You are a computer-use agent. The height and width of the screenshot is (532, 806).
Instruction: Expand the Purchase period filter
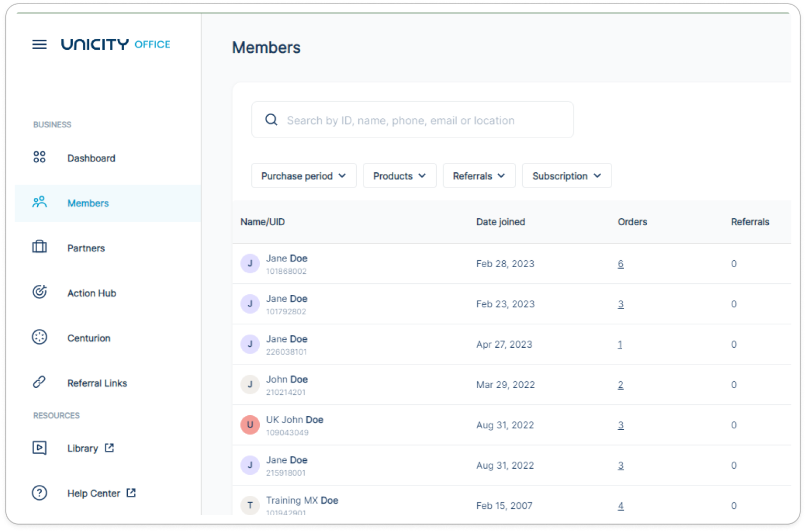pos(304,176)
